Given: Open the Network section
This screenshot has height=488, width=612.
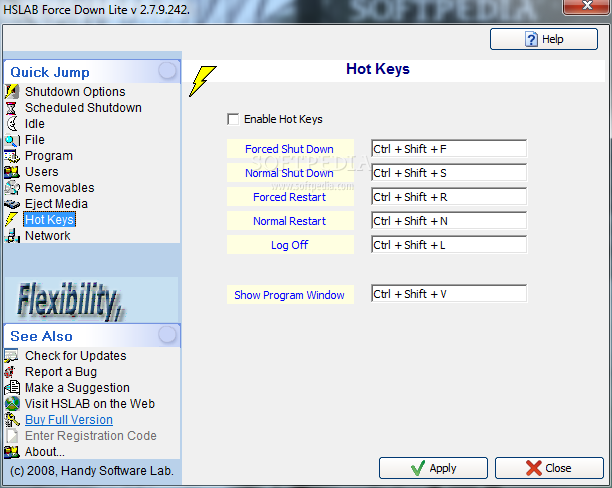Looking at the screenshot, I should tap(48, 236).
